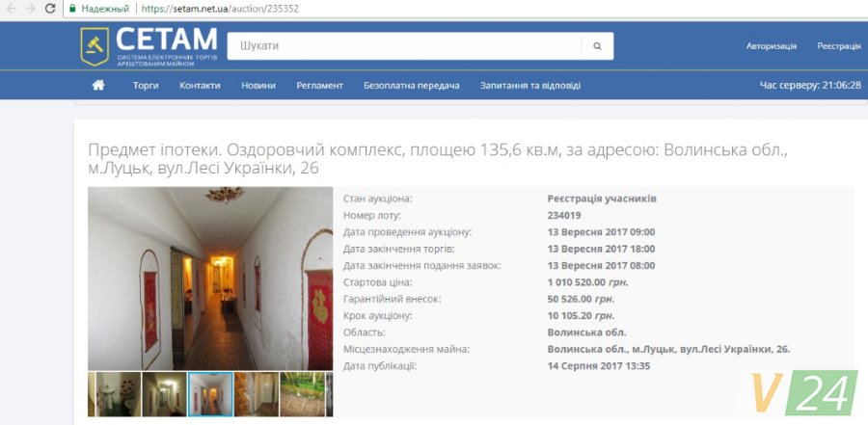
Task: Click the CETAM logo
Action: (149, 46)
